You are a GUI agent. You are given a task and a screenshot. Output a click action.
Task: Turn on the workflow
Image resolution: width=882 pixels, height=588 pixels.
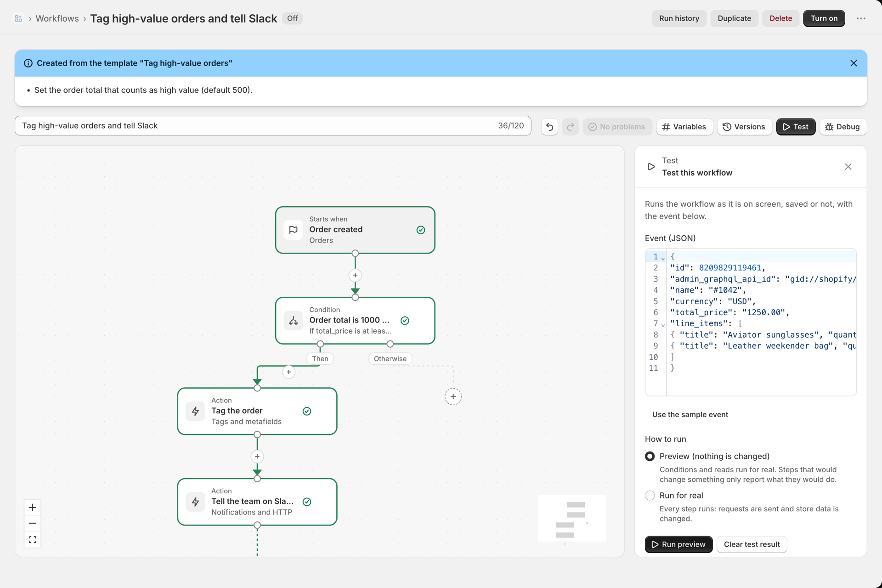pyautogui.click(x=824, y=18)
